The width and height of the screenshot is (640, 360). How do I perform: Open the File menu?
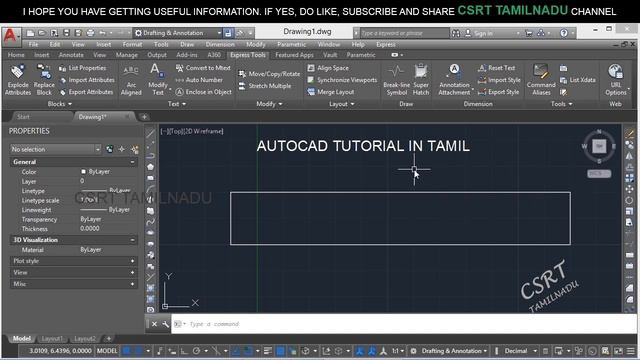tap(33, 44)
